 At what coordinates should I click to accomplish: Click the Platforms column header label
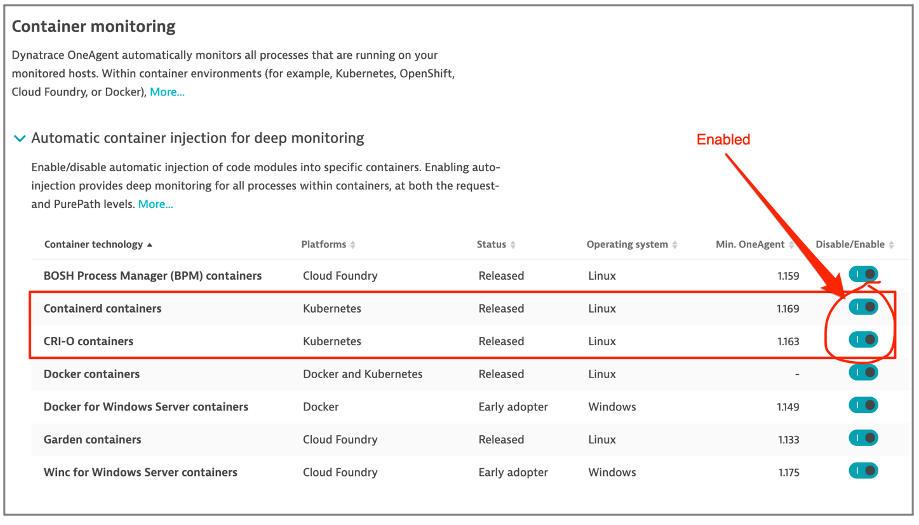[323, 245]
